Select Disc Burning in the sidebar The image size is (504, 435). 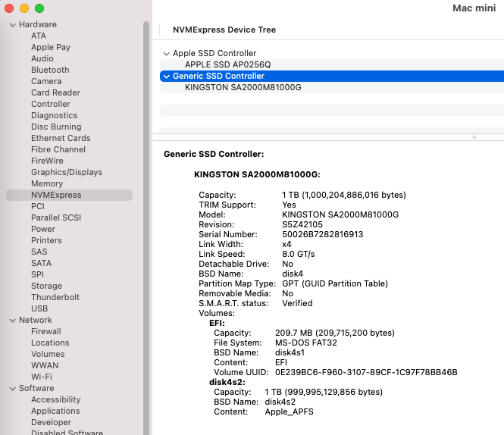tap(56, 127)
